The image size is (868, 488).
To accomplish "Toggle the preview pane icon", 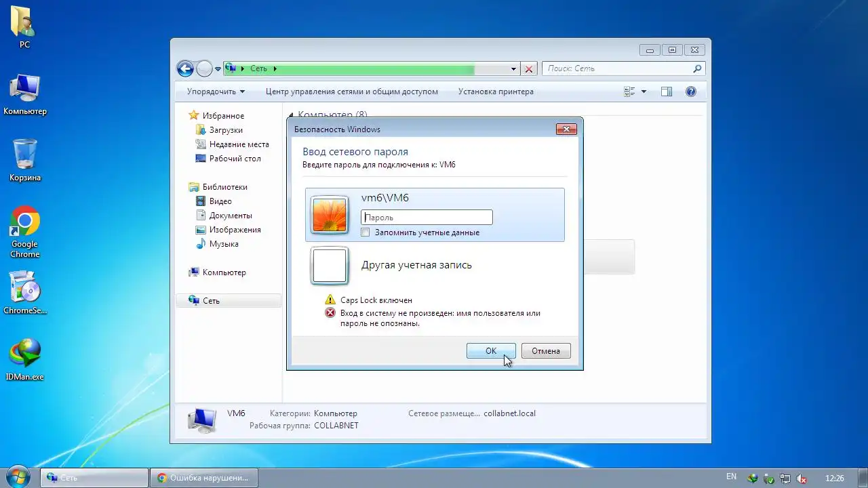I will [666, 91].
